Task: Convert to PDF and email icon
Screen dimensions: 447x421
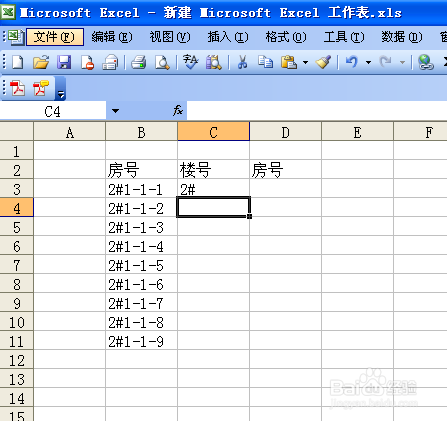Action: (x=41, y=88)
